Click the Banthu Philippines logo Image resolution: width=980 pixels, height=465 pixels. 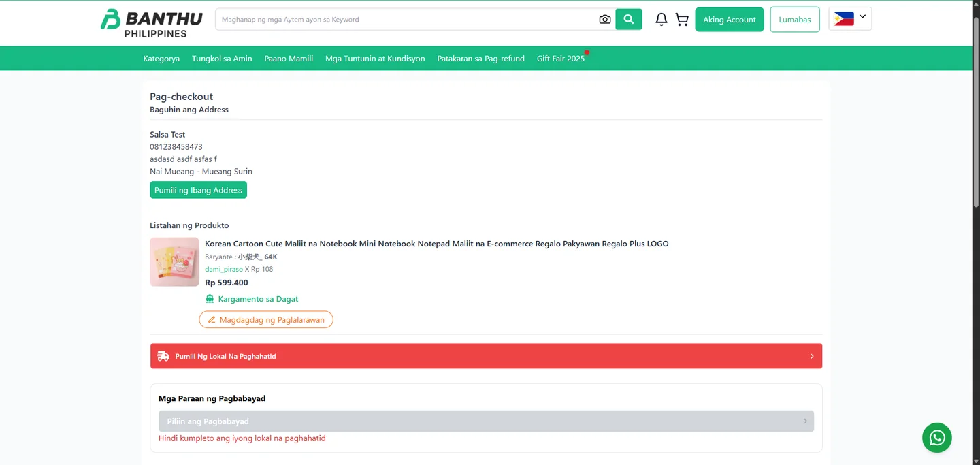[151, 23]
